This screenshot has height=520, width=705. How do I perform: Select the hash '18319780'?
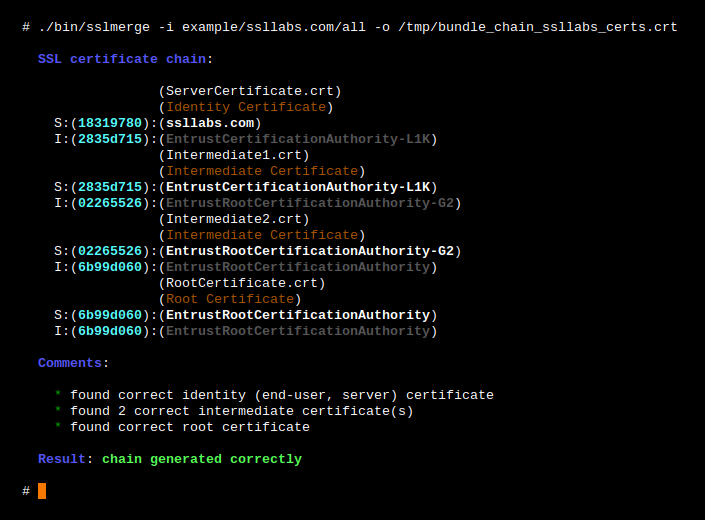point(110,123)
